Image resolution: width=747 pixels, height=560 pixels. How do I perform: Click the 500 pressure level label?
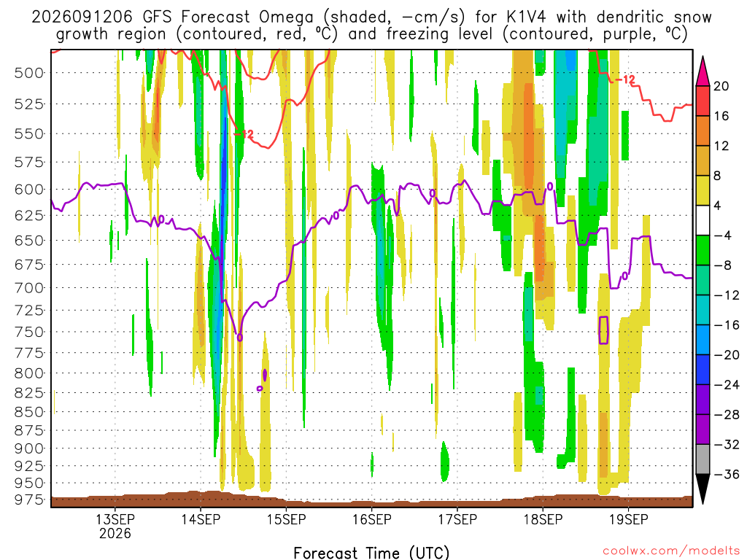[28, 73]
